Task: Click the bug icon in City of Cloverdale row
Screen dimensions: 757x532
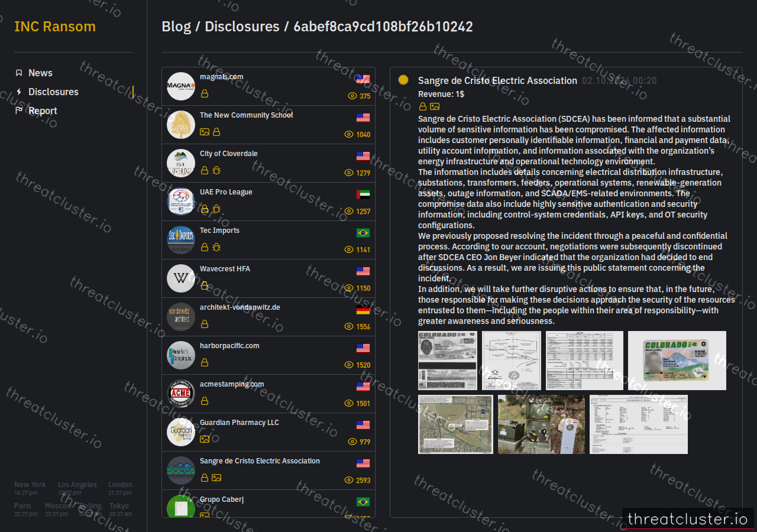Action: (x=216, y=170)
